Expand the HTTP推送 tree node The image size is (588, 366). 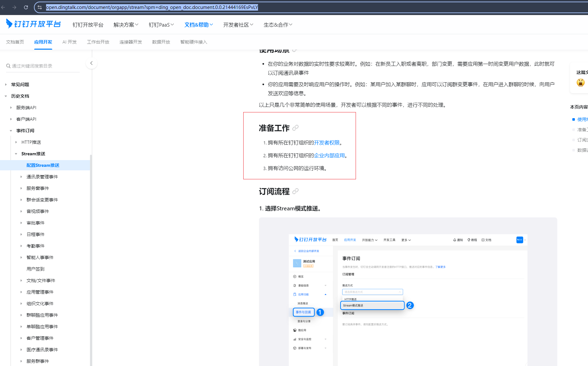pyautogui.click(x=16, y=142)
